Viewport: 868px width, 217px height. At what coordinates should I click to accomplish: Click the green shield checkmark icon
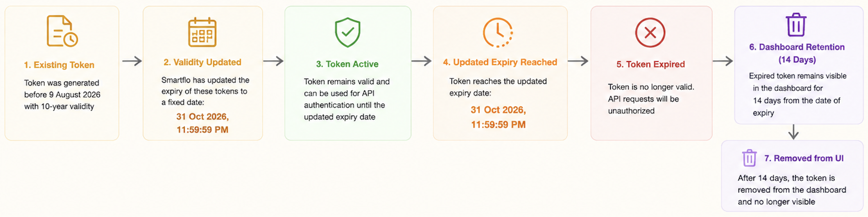(347, 32)
